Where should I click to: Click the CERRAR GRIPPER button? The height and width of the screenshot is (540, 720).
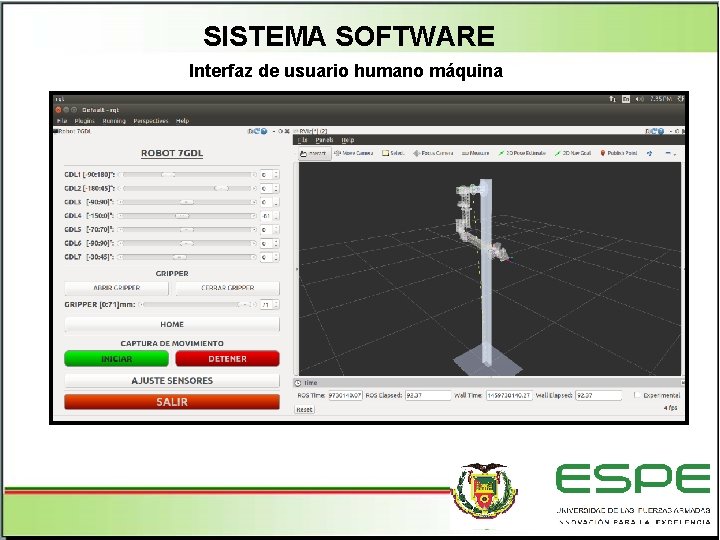[227, 288]
